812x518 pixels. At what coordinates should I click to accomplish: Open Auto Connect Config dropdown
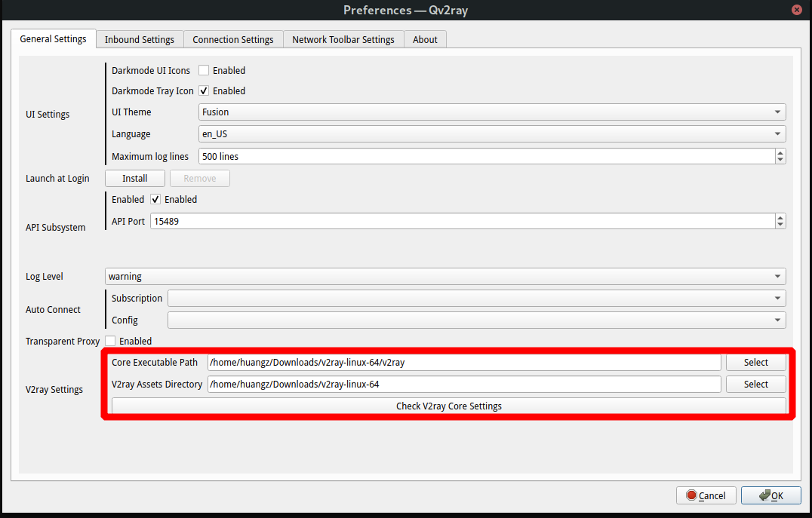[x=476, y=320]
